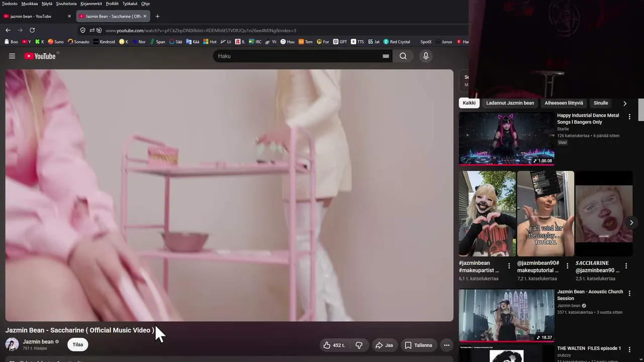Open a new browser tab
Viewport: 644px width, 362px height.
pyautogui.click(x=157, y=16)
